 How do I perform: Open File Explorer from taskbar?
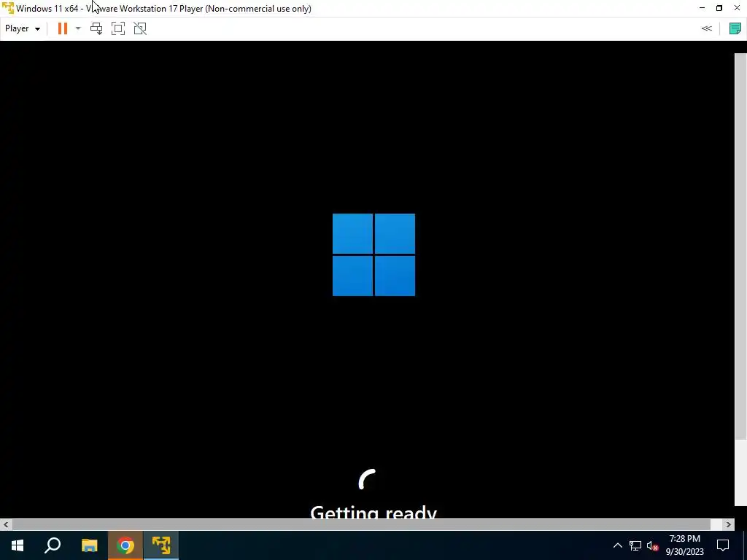(x=89, y=545)
